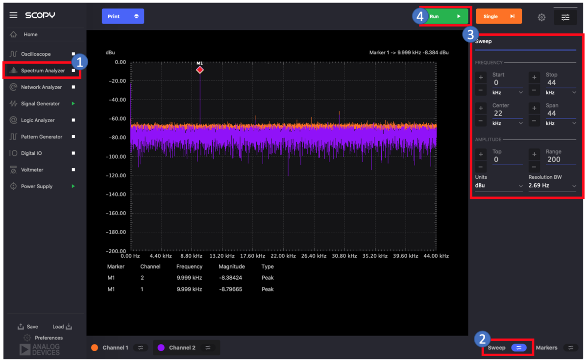The height and width of the screenshot is (364, 588).
Task: Toggle the Pattern Generator run square
Action: click(73, 137)
